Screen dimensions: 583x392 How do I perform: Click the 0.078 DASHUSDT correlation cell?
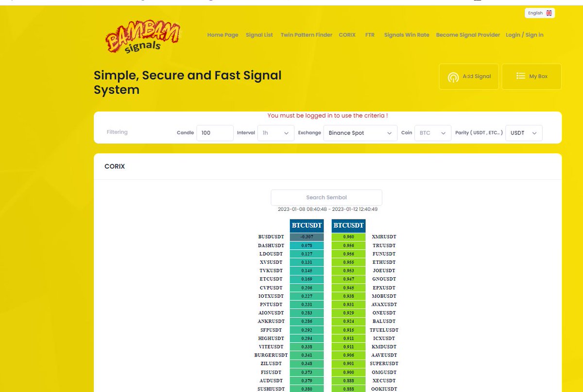click(307, 245)
